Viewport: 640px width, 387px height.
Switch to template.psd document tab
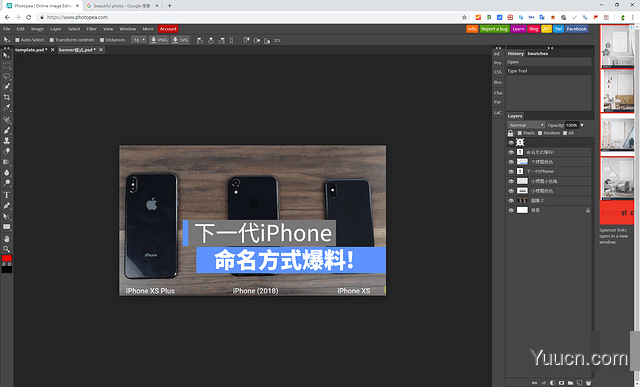pos(31,50)
